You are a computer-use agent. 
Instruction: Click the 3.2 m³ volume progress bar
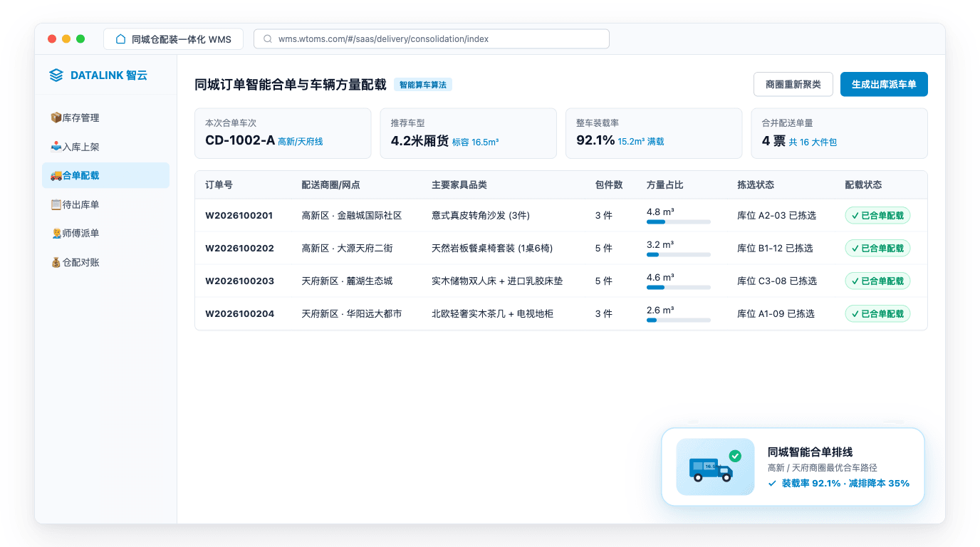coord(679,255)
